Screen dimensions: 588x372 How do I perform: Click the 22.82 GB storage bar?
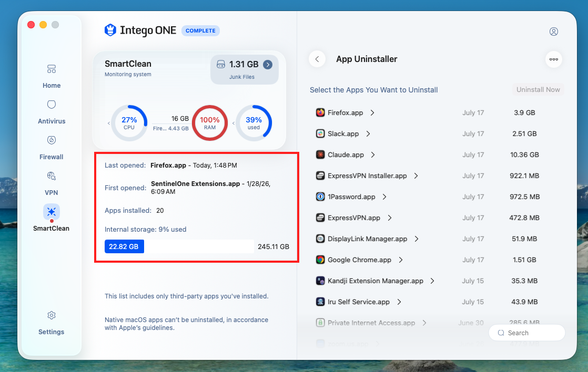pyautogui.click(x=124, y=246)
